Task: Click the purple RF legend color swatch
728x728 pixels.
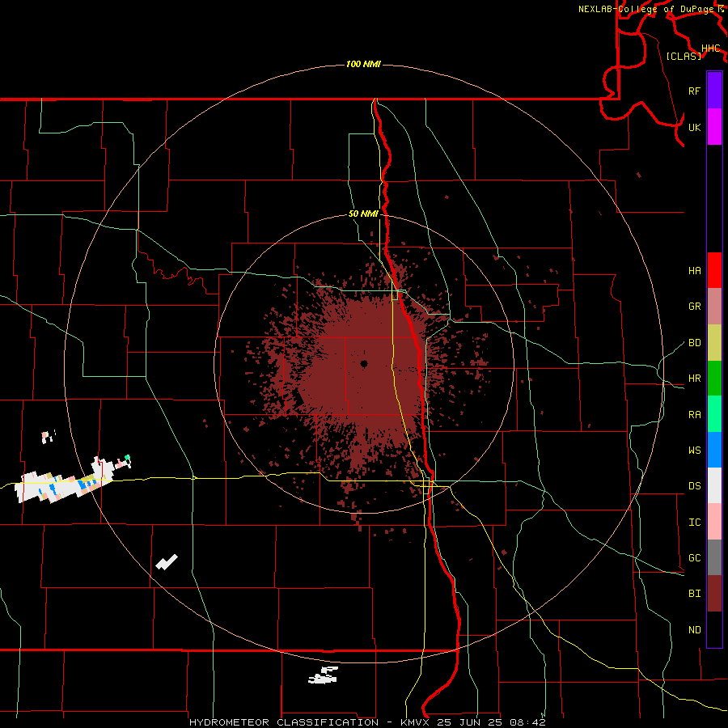Action: click(x=714, y=91)
